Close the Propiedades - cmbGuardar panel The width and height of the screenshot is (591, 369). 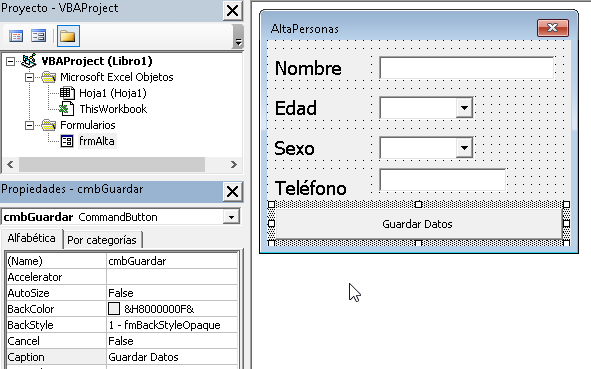(232, 191)
